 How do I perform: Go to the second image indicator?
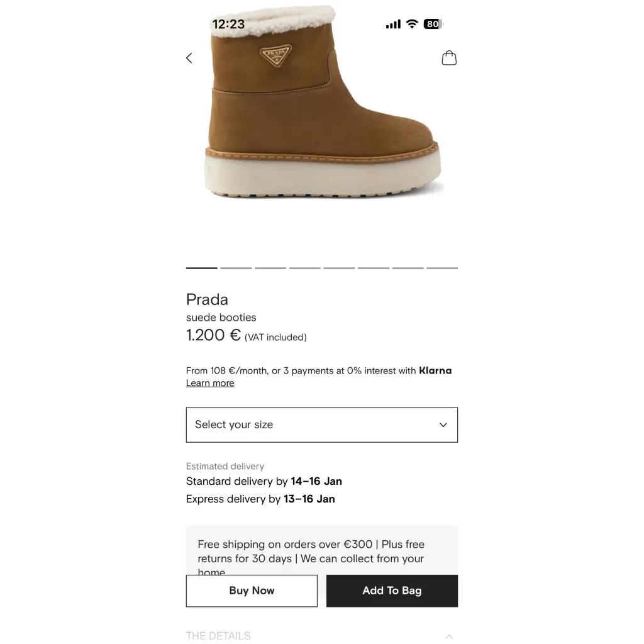[x=236, y=268]
